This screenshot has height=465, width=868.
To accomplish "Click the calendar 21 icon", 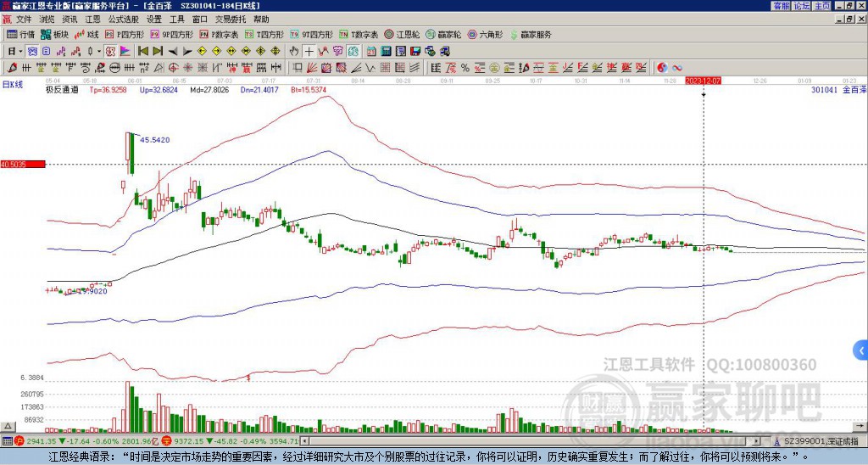I will tap(371, 52).
